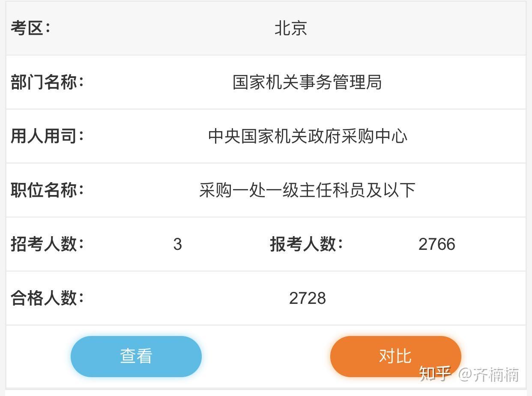This screenshot has width=532, height=396.
Task: Click the orange 对比 button
Action: click(395, 356)
